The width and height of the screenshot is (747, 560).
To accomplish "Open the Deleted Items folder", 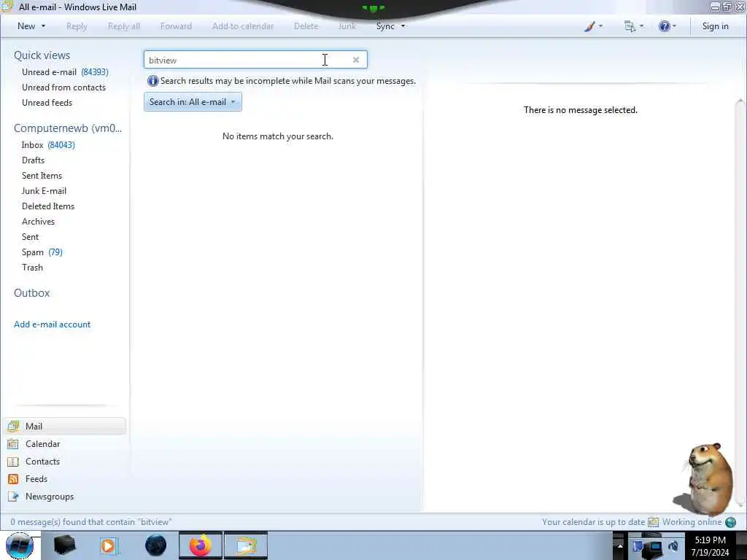I will pyautogui.click(x=48, y=206).
